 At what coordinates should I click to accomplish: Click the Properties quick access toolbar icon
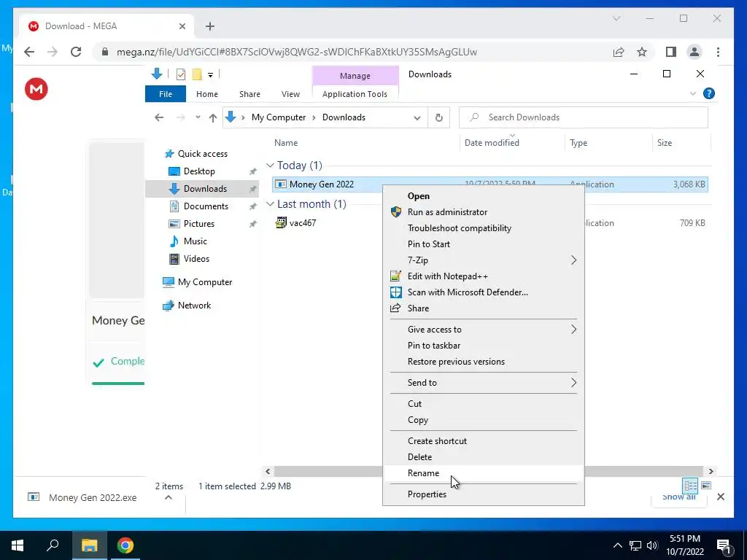click(181, 74)
